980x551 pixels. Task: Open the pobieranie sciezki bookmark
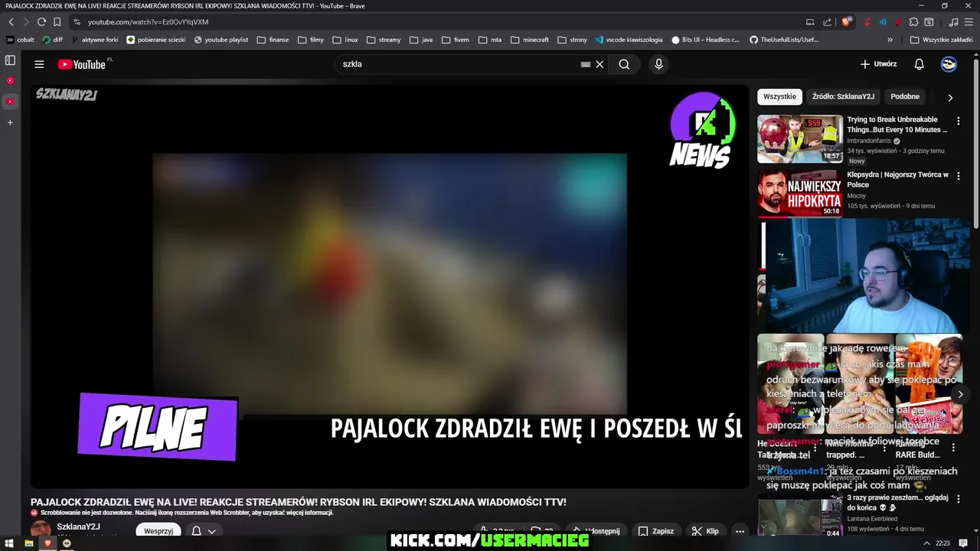pyautogui.click(x=156, y=40)
